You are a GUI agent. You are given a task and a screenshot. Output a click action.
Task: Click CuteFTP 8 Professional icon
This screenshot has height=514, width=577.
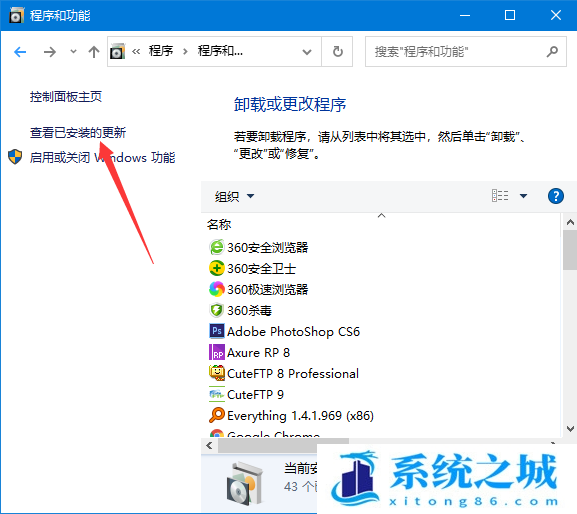[x=217, y=373]
